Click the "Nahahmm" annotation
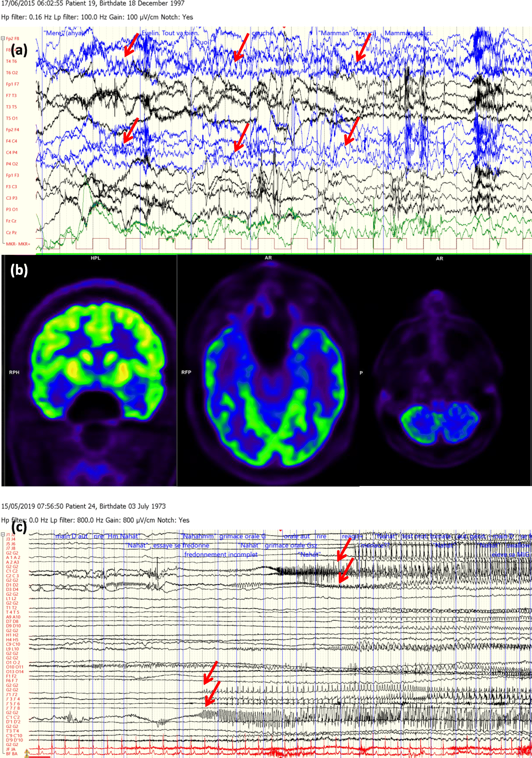532x758 pixels. (x=199, y=536)
